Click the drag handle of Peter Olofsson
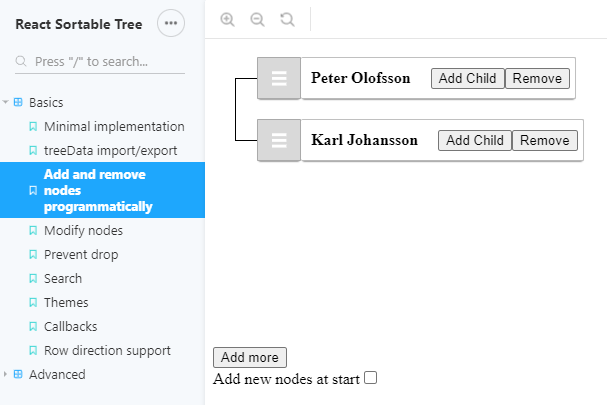Viewport: 607px width, 405px height. [279, 78]
